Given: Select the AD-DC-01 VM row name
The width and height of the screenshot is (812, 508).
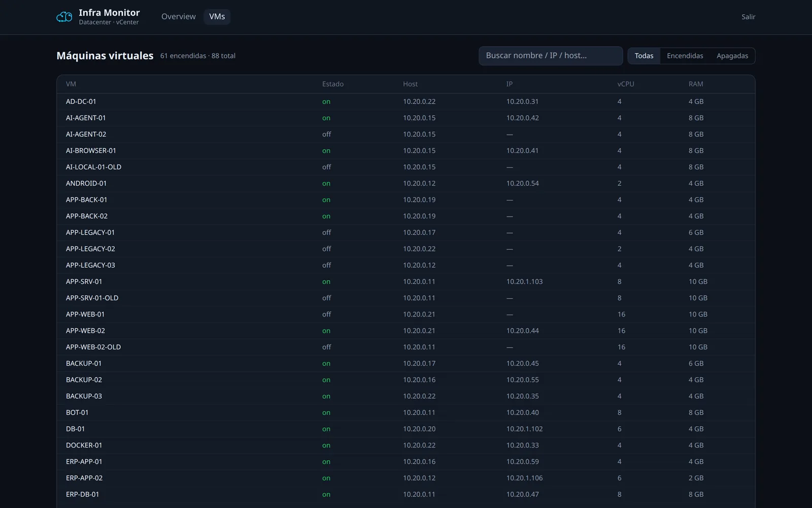Looking at the screenshot, I should [x=81, y=102].
